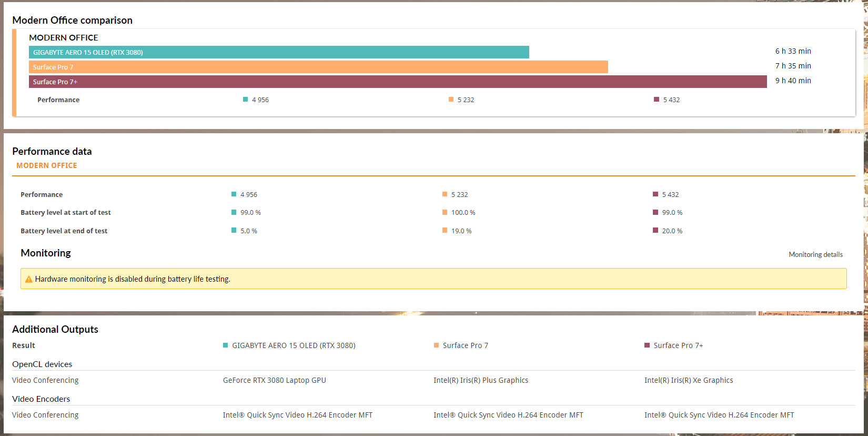The image size is (868, 436).
Task: Click the teal swatch beside 4 956 in comparison chart
Action: click(x=245, y=99)
